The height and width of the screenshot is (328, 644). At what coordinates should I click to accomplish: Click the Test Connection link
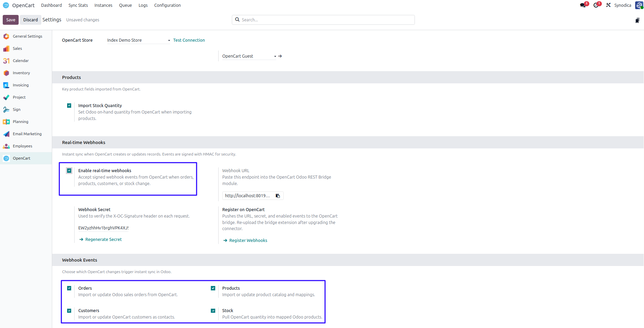[189, 40]
